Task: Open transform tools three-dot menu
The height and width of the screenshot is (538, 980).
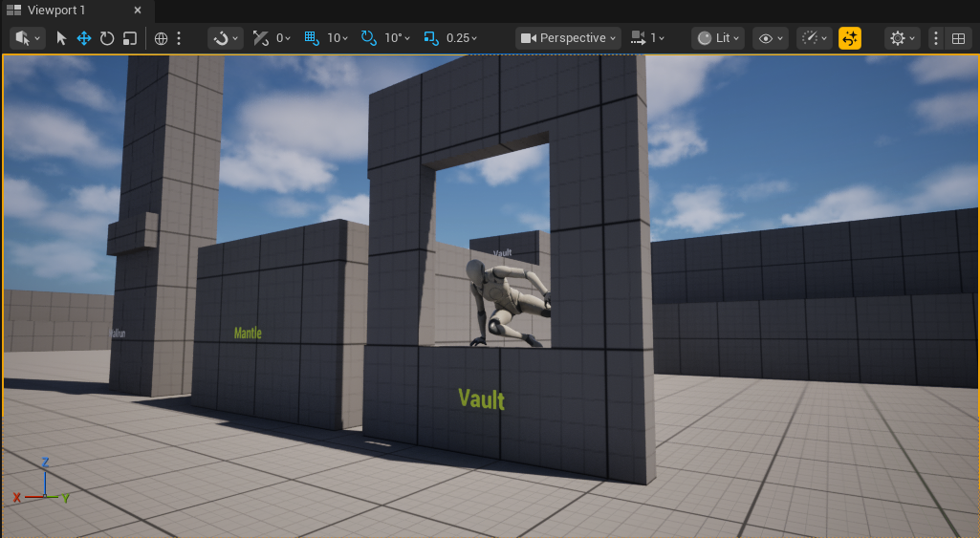Action: [179, 38]
